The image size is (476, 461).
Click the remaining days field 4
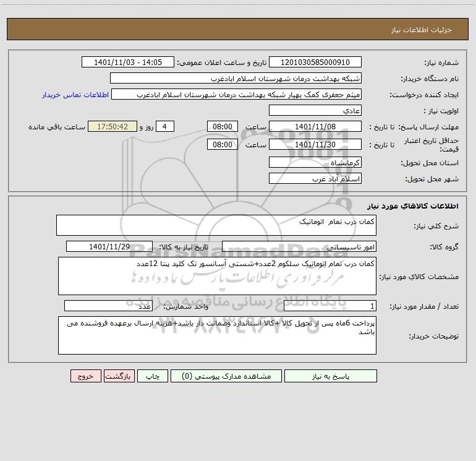click(x=165, y=126)
